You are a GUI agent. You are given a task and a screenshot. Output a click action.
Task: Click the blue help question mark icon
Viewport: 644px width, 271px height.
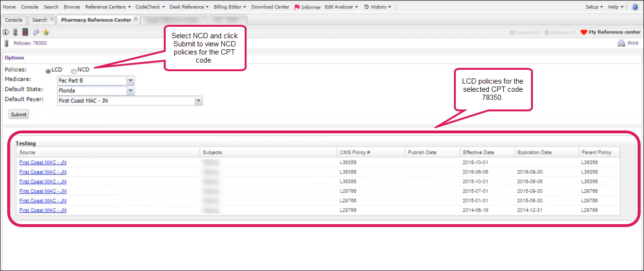[x=635, y=7]
